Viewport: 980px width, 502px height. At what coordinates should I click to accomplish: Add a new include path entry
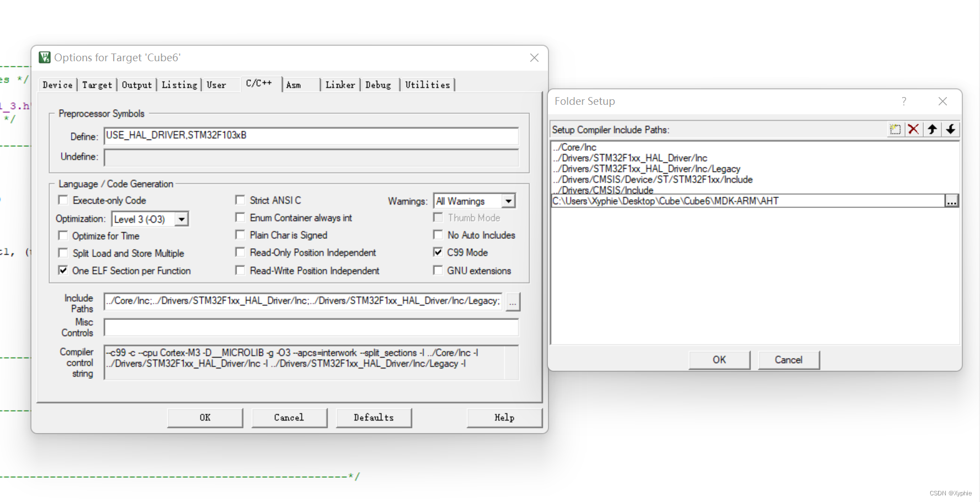pos(895,130)
